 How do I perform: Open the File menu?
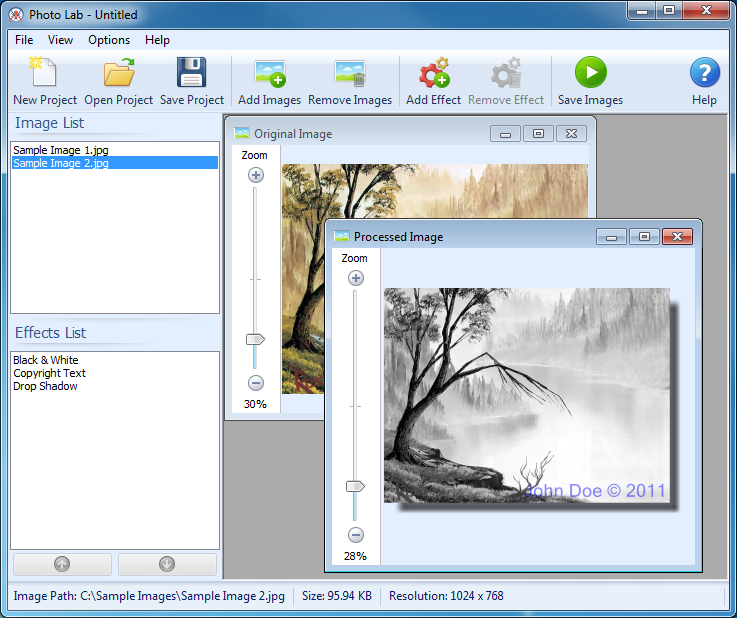24,40
